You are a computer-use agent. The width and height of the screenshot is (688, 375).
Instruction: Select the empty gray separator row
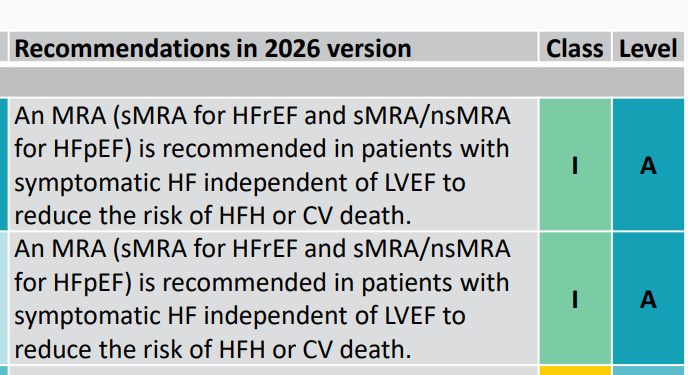[x=342, y=82]
